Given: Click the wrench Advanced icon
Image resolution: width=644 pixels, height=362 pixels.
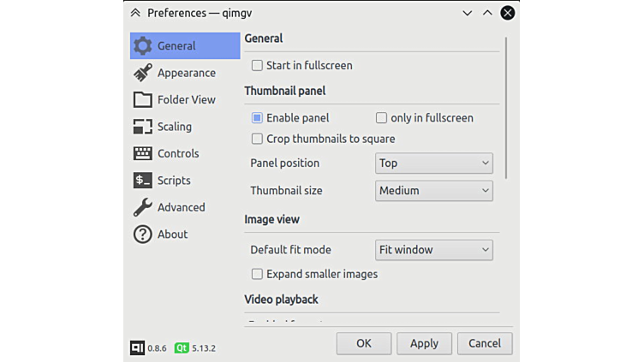Looking at the screenshot, I should point(143,207).
